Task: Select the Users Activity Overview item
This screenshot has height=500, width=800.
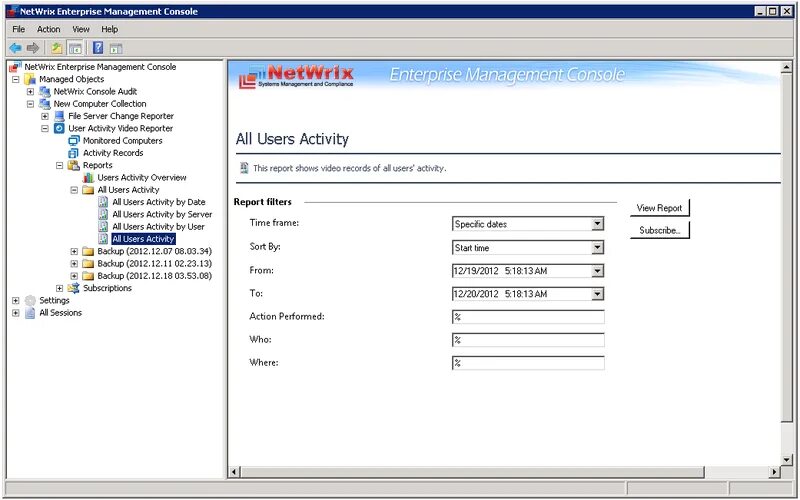Action: coord(142,178)
